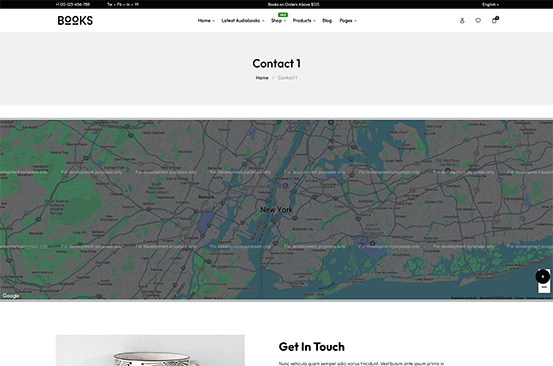The image size is (553, 366).
Task: Open the user account icon
Action: coord(462,21)
